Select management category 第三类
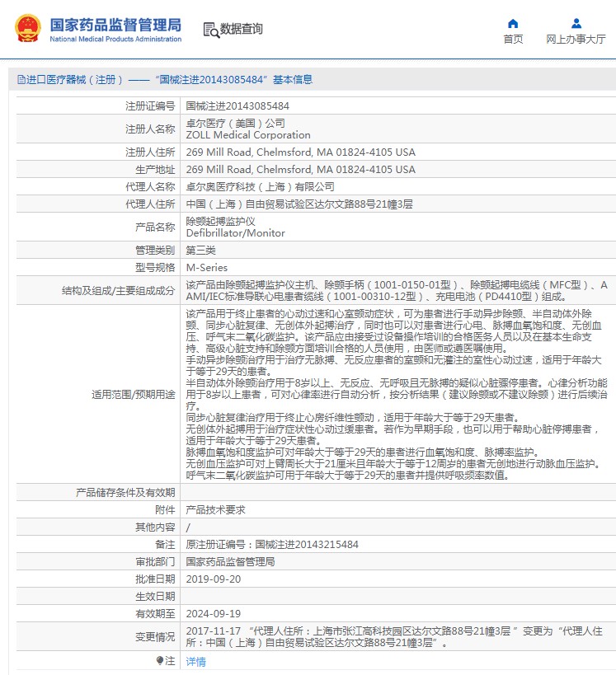Image resolution: width=616 pixels, height=675 pixels. [200, 250]
